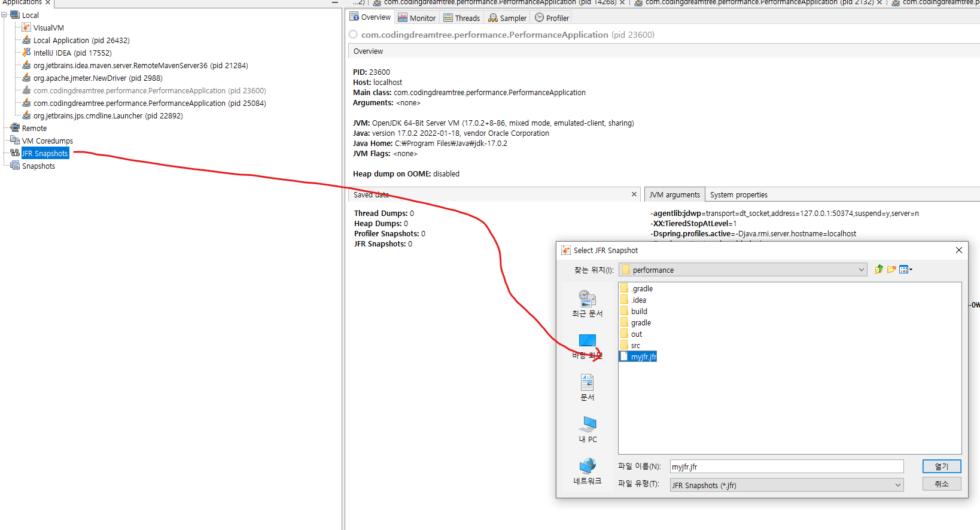
Task: Close the Select JFR Snapshot dialog
Action: (958, 250)
